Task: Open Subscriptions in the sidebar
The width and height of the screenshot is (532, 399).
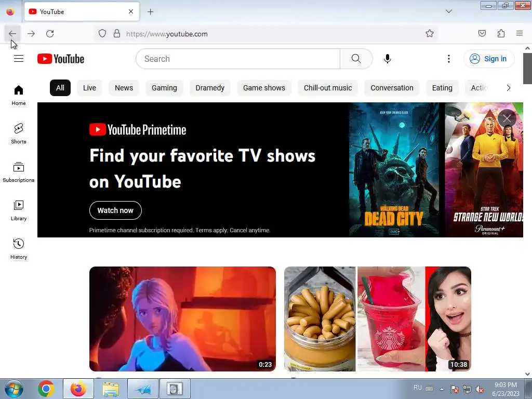Action: pos(19,172)
